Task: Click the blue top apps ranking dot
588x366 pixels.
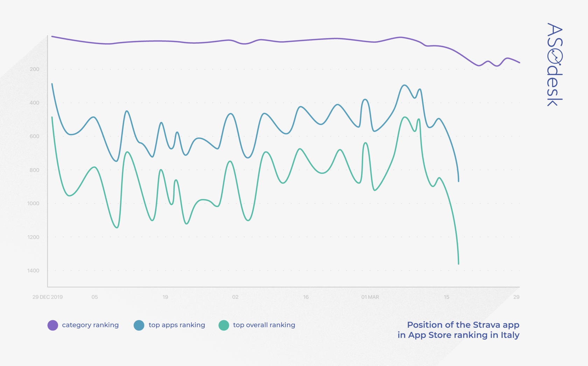Action: click(139, 325)
